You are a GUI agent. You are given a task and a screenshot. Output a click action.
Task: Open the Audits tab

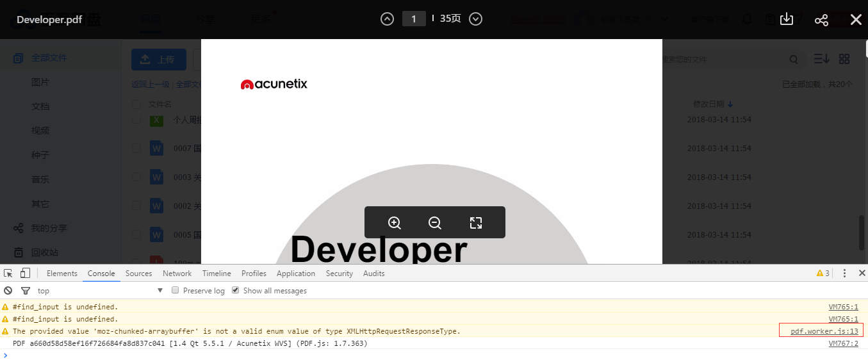[x=374, y=274]
